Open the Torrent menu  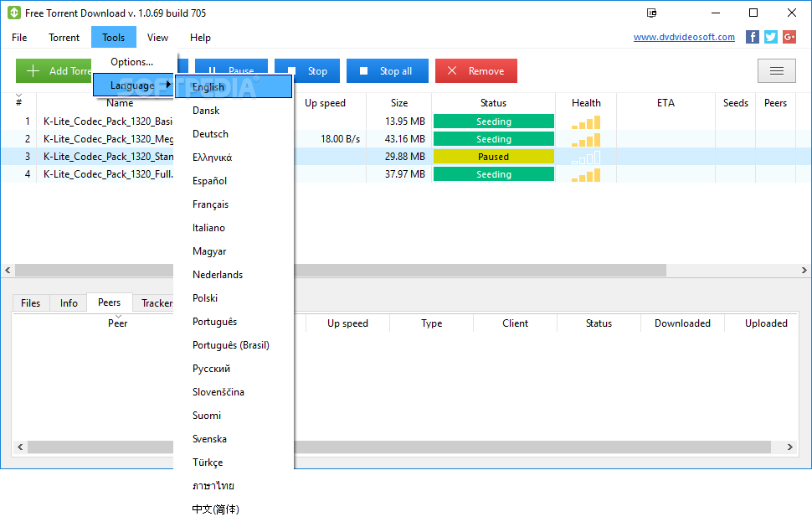point(64,38)
